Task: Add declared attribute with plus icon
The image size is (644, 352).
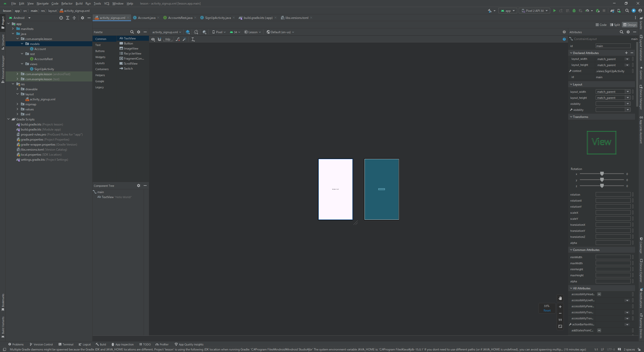Action: [x=626, y=53]
